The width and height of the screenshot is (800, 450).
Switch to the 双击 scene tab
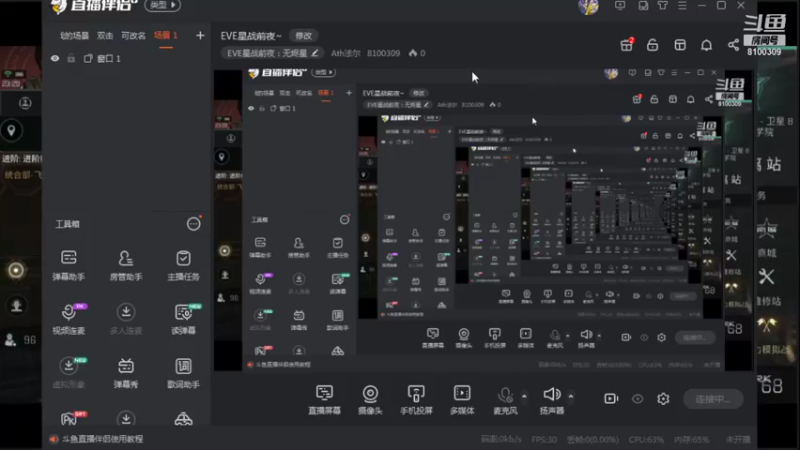(105, 36)
